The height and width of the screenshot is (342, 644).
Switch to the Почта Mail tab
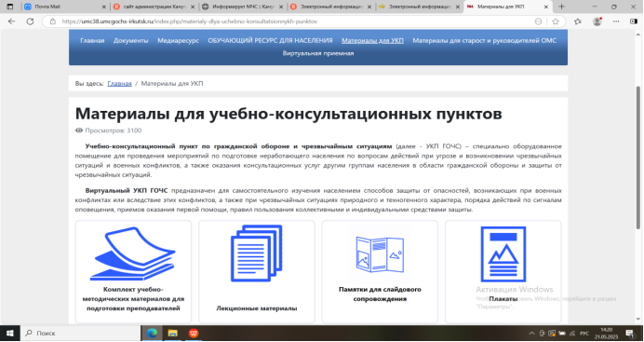[x=65, y=7]
